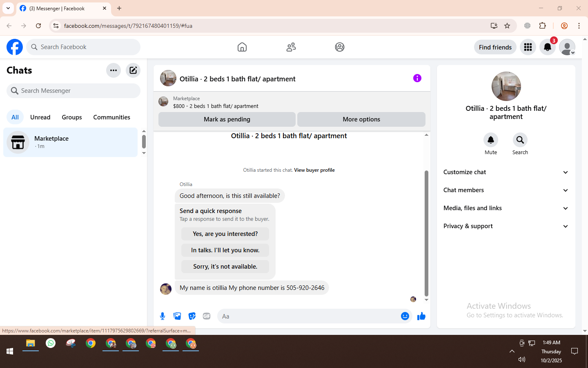This screenshot has width=588, height=368.
Task: Open the Marketplace conversation row
Action: tap(71, 142)
